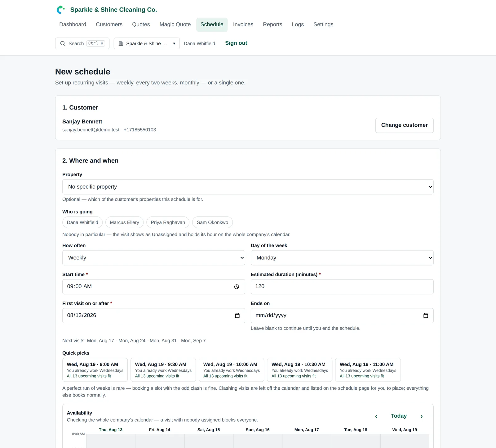Click the Sun, Aug 16 calendar column header
496x448 pixels.
point(258,430)
